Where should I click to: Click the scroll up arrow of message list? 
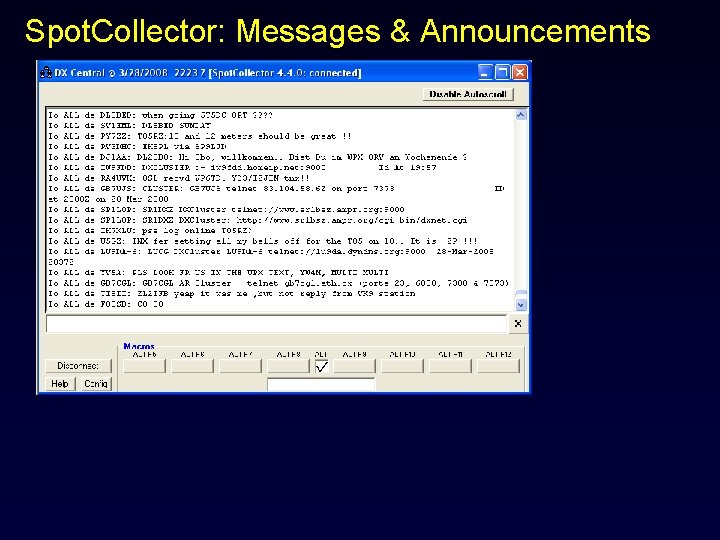521,115
